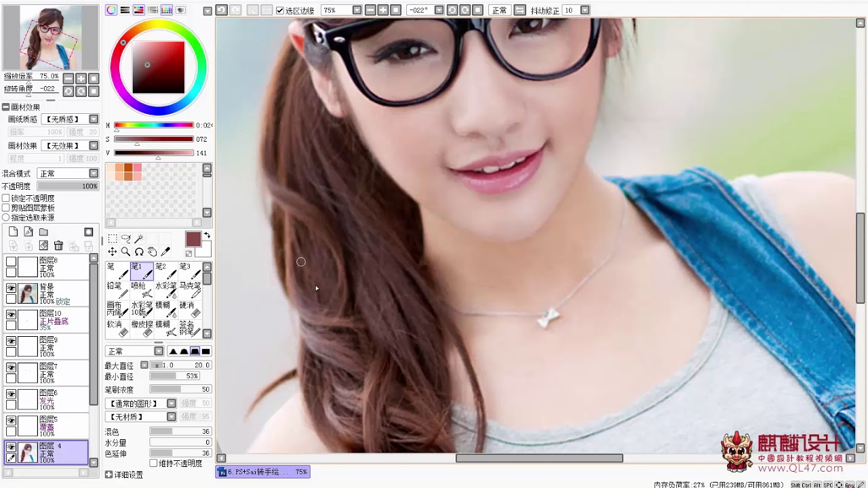
Task: Flip the canvas horizontally in toolbar
Action: pos(519,10)
